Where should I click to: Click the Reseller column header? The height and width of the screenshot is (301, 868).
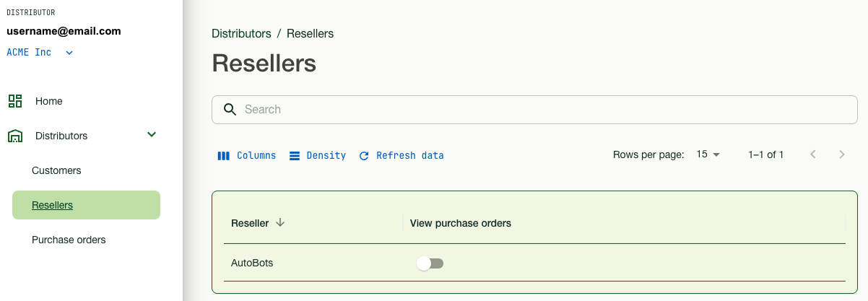pyautogui.click(x=250, y=223)
